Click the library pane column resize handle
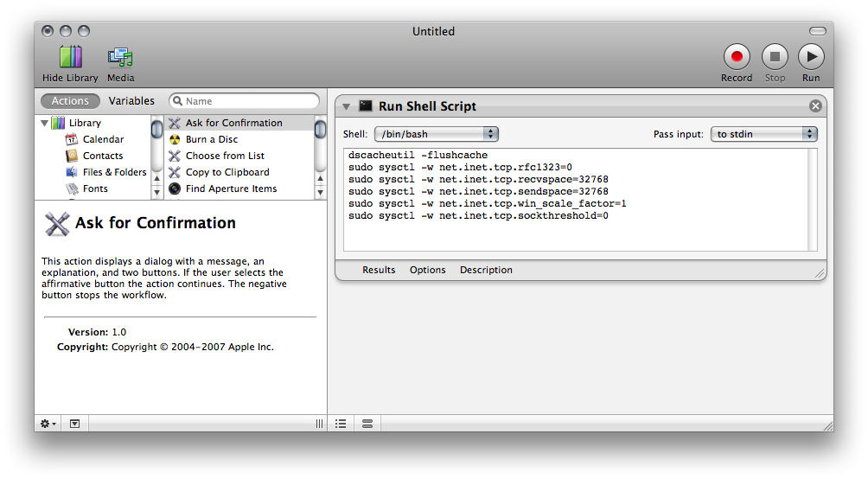 [x=319, y=424]
